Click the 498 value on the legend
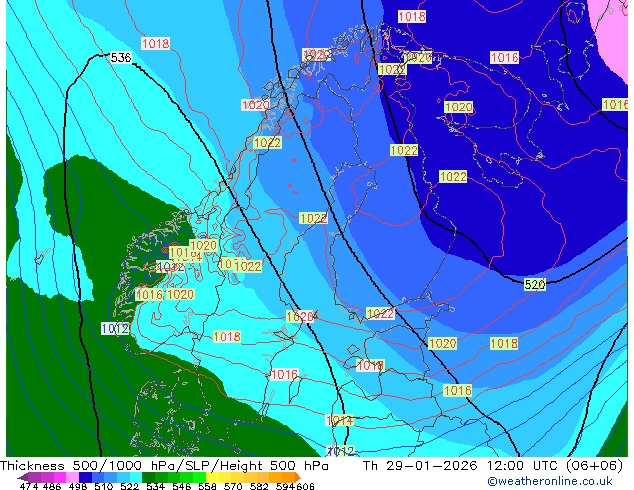This screenshot has width=634, height=490. pos(78,486)
